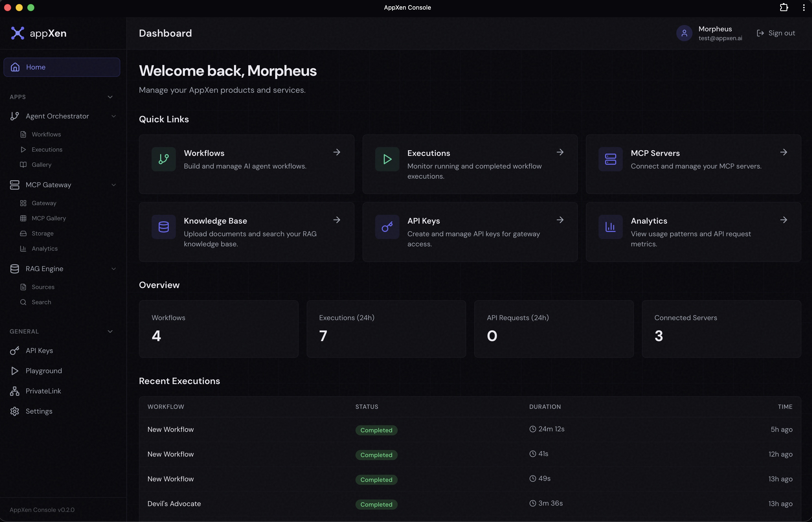Select the Executions sidebar item
Image resolution: width=812 pixels, height=522 pixels.
[47, 149]
